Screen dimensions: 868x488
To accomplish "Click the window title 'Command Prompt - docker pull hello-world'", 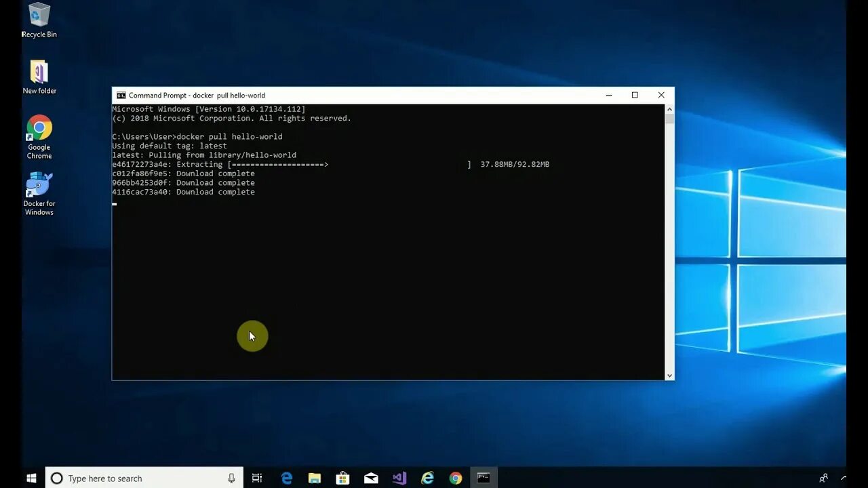I will [197, 96].
